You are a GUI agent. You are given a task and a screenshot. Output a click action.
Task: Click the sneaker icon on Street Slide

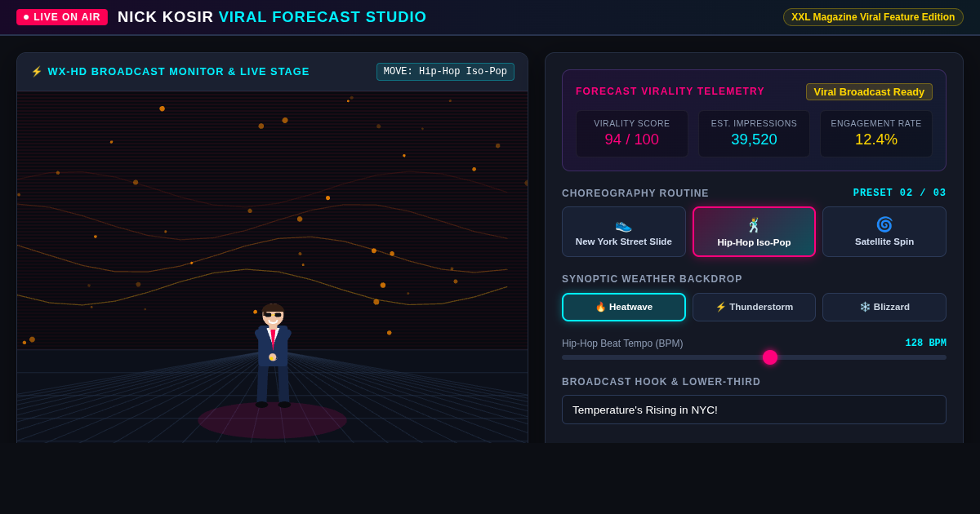point(624,224)
